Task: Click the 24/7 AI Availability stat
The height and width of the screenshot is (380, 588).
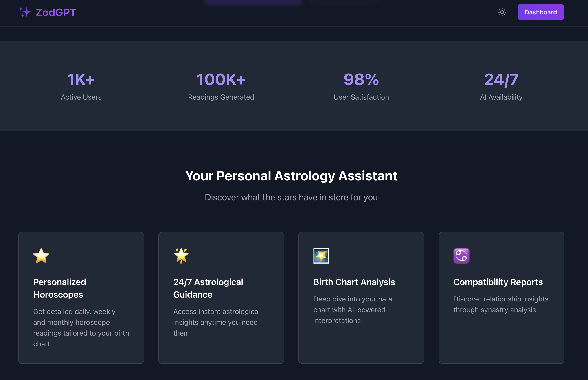Action: [501, 86]
